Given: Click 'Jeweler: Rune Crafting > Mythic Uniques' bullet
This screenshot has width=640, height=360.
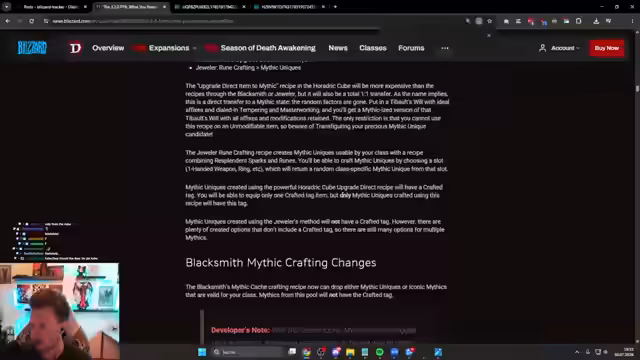Looking at the screenshot, I should point(248,68).
